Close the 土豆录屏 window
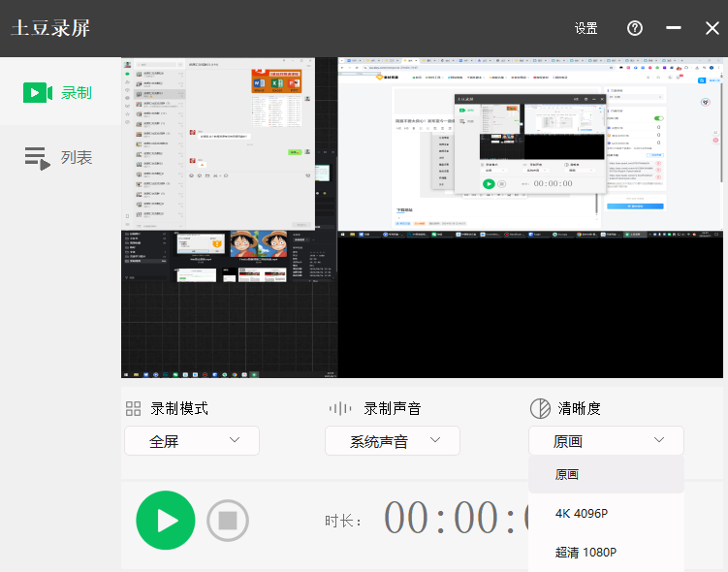 (712, 28)
